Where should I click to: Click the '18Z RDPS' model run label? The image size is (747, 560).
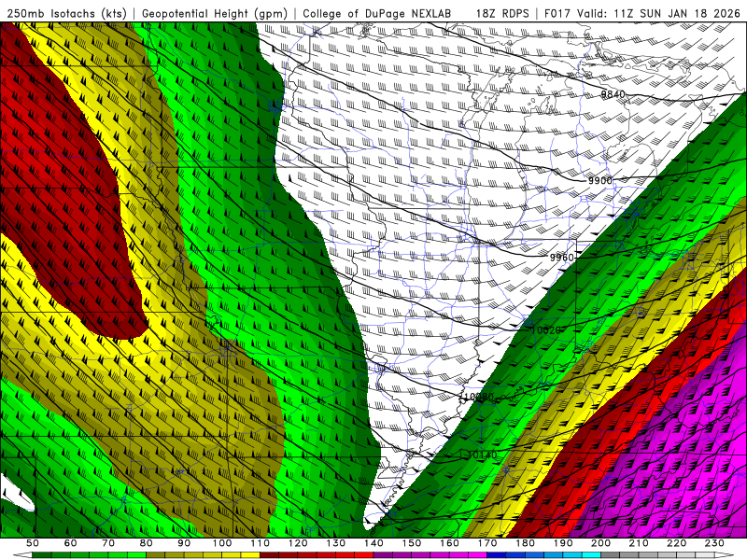tap(502, 13)
